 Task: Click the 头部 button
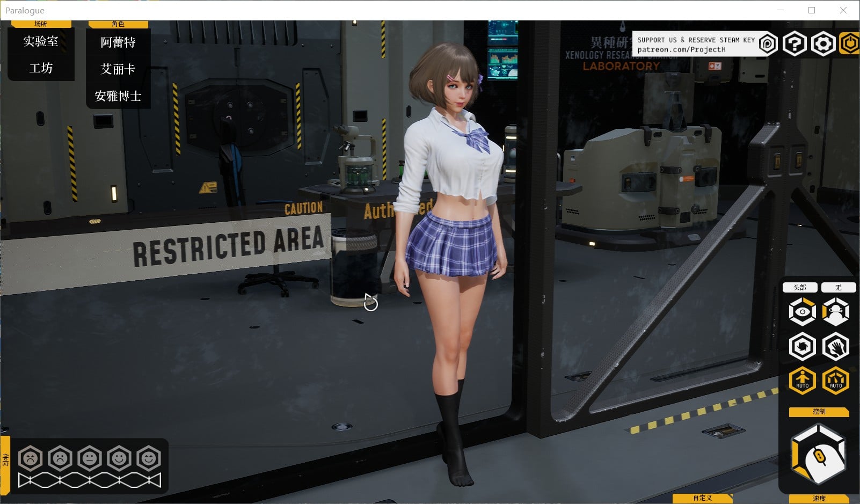(x=800, y=288)
